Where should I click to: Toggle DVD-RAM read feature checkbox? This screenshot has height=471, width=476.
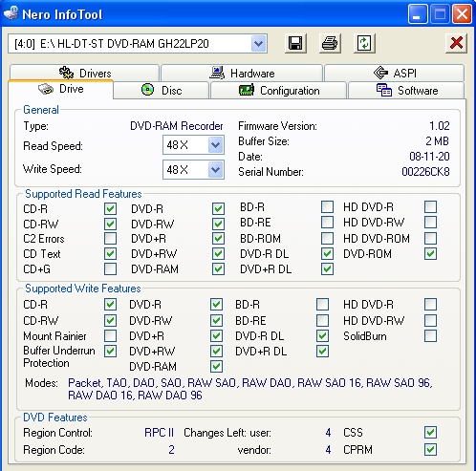(x=218, y=269)
